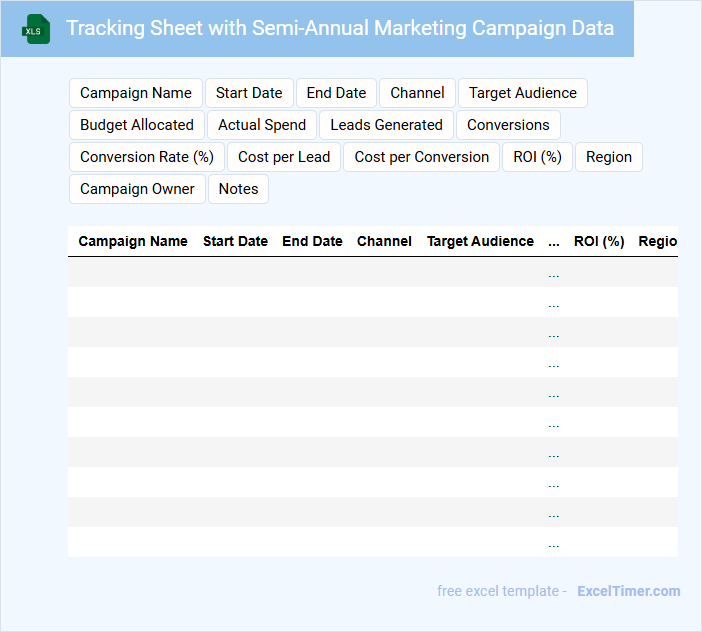Screen dimensions: 702x632
Task: Click the Conversion Rate (%) tag
Action: [x=147, y=157]
